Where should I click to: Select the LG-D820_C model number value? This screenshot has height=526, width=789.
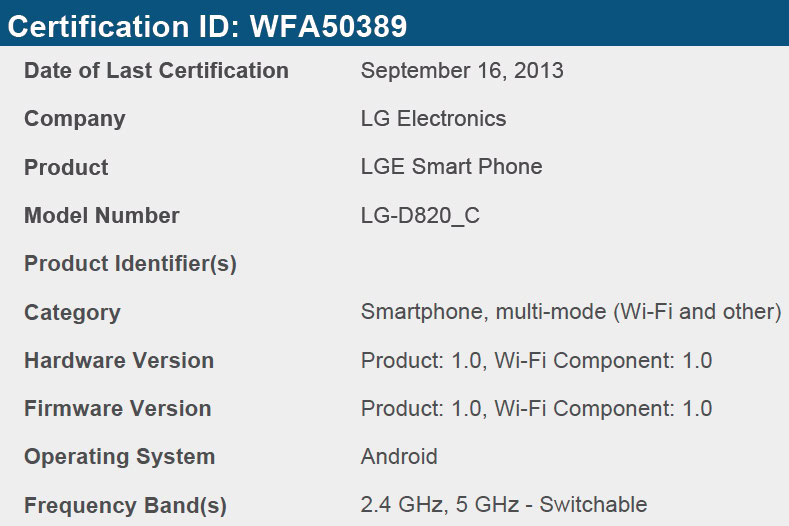tap(420, 216)
